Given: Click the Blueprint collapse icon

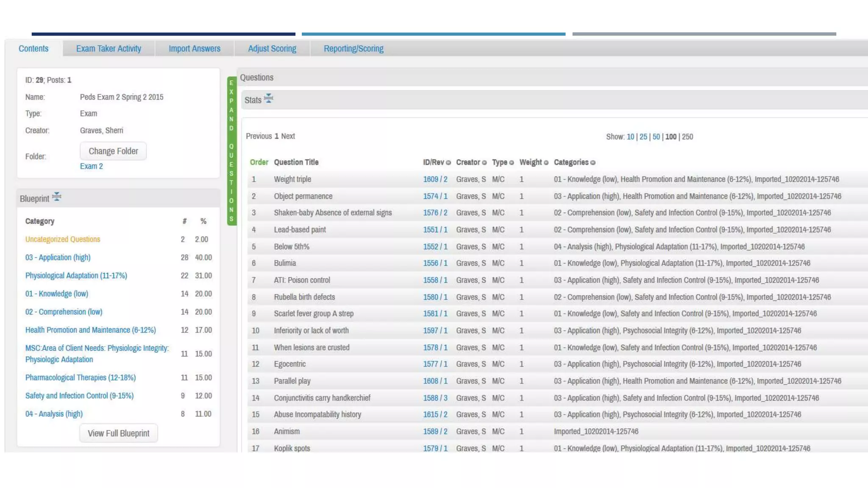Looking at the screenshot, I should 56,197.
